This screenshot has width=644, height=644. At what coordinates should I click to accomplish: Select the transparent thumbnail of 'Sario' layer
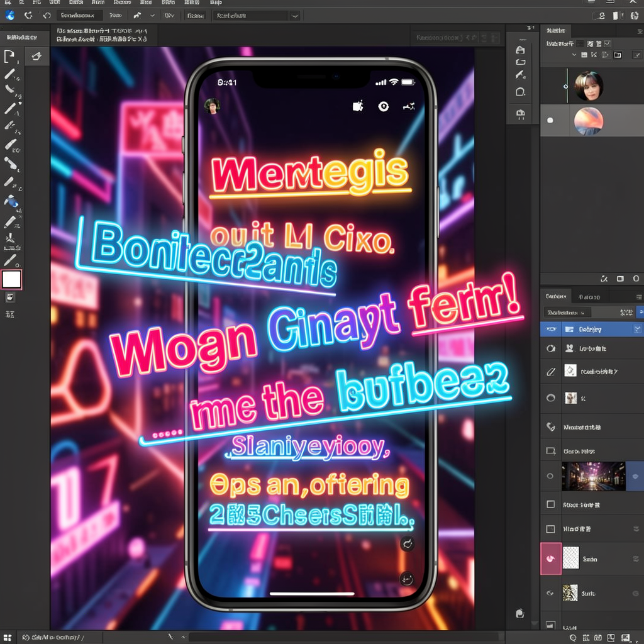(570, 558)
